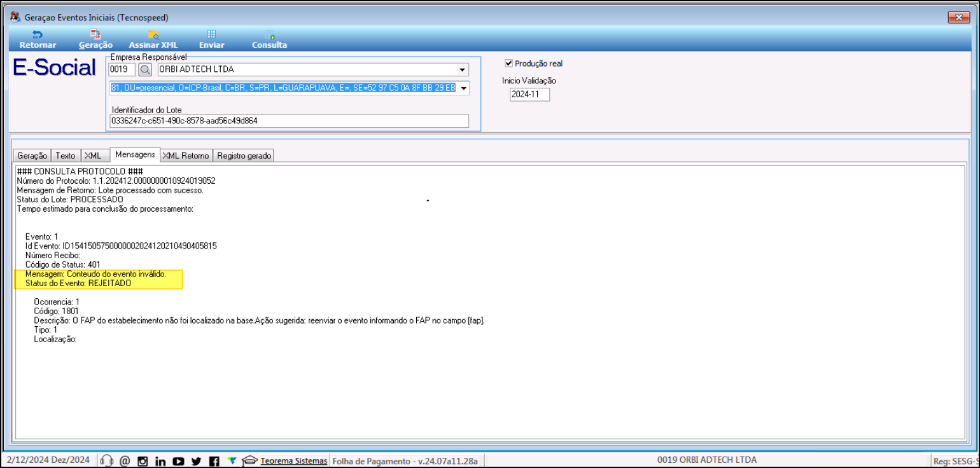This screenshot has width=980, height=468.
Task: Click the 'Código de Status: 401' line
Action: [63, 265]
